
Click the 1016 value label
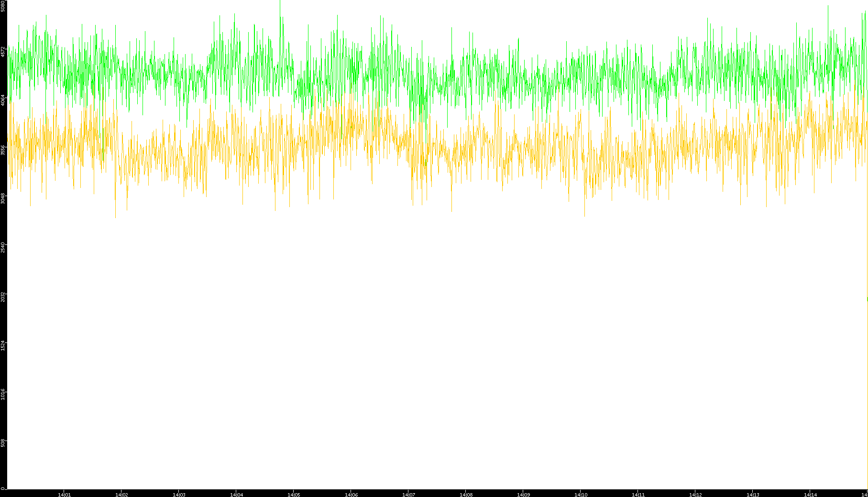3,394
